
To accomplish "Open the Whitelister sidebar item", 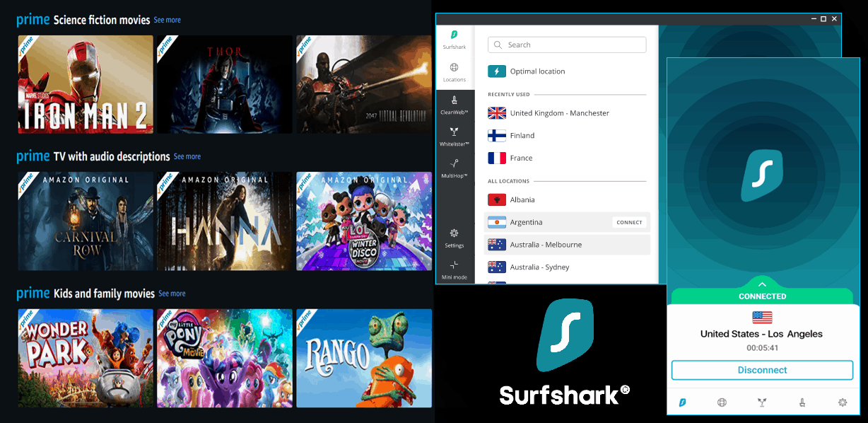I will point(454,136).
